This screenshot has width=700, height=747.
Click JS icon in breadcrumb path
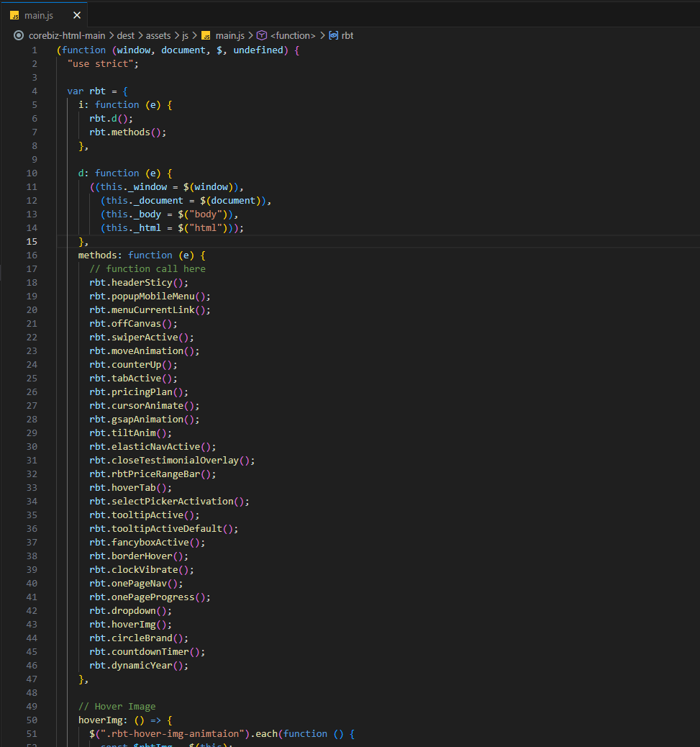point(206,36)
